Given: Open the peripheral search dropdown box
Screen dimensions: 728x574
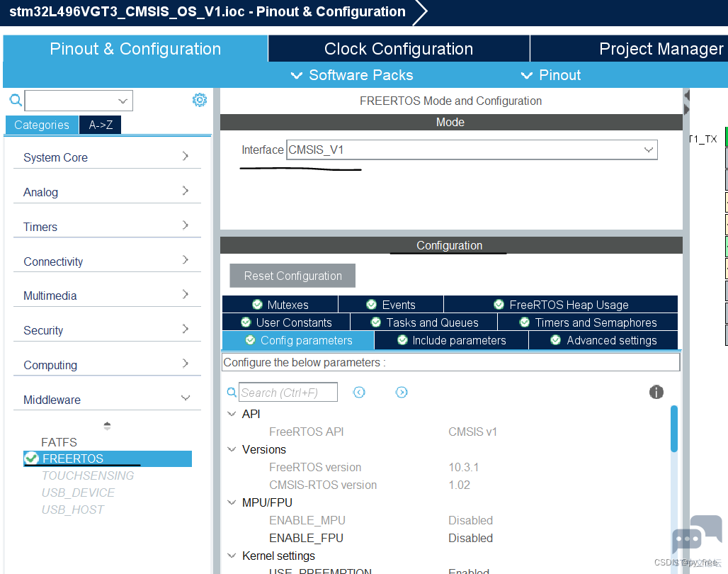Looking at the screenshot, I should tap(79, 101).
